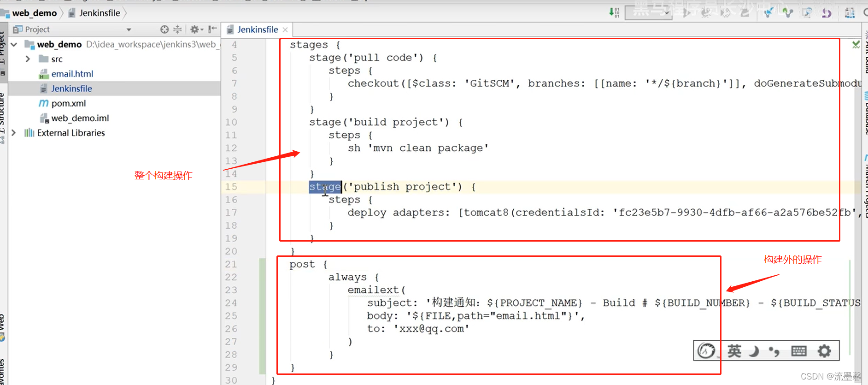Open email.html in project tree
Viewport: 868px width, 385px height.
pyautogui.click(x=72, y=74)
